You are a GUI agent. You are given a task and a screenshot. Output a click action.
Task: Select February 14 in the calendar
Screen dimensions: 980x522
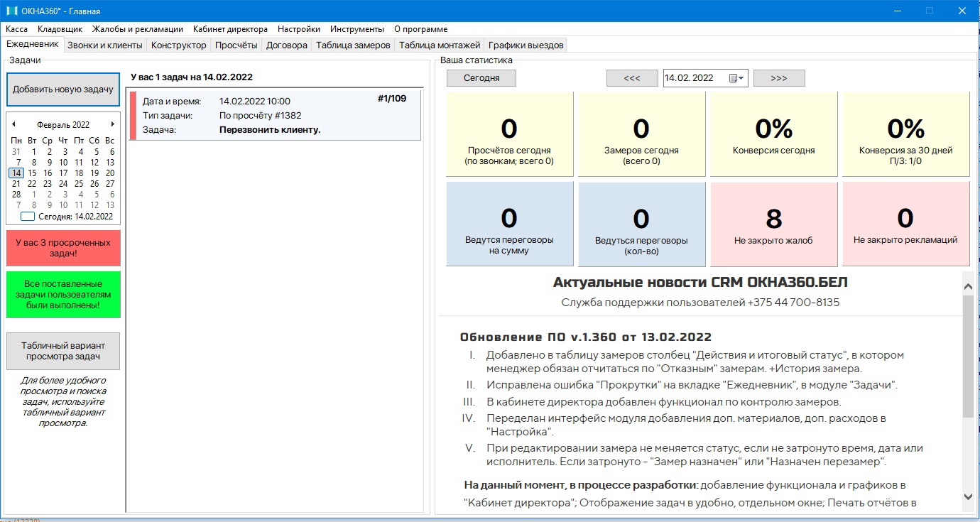[x=16, y=173]
